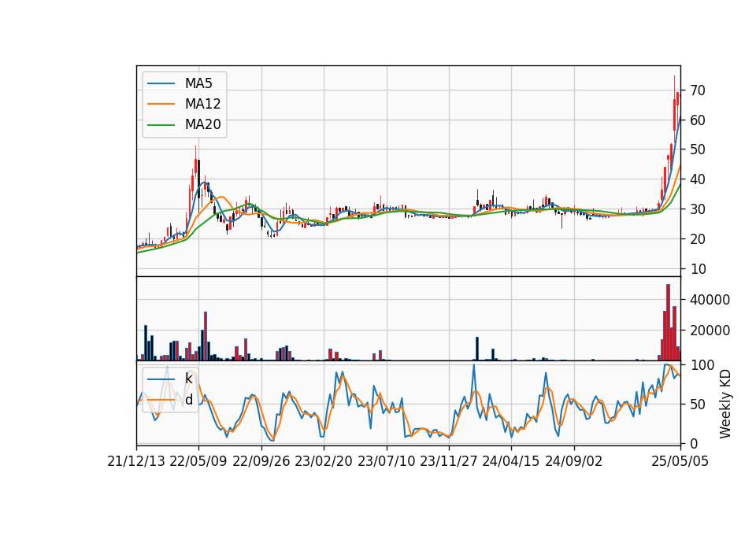Click the latest red candlestick near 70

(x=677, y=99)
